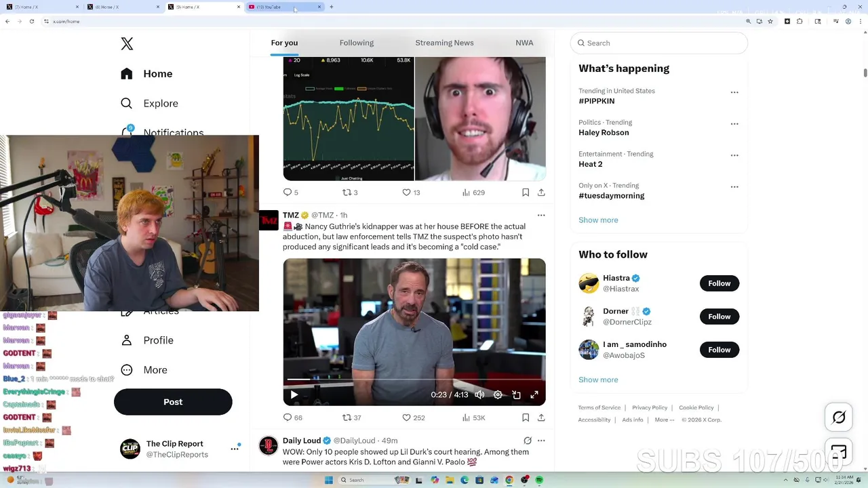The height and width of the screenshot is (488, 868).
Task: Repost the TMZ post (37 reposts)
Action: [x=351, y=418]
